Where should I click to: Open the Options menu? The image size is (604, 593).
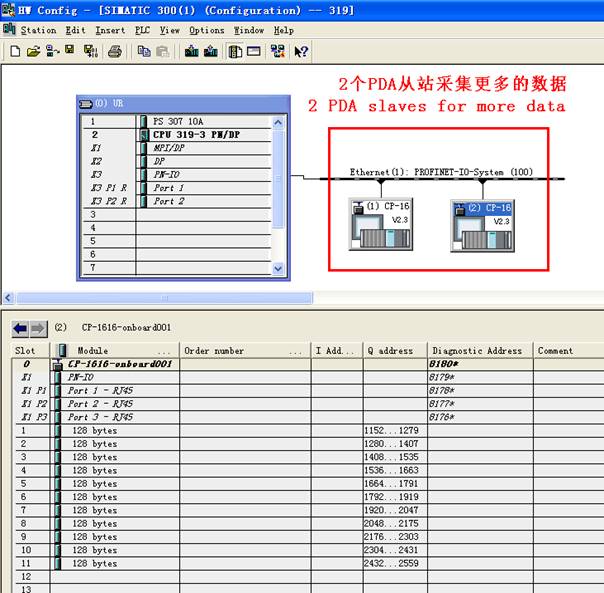coord(207,30)
